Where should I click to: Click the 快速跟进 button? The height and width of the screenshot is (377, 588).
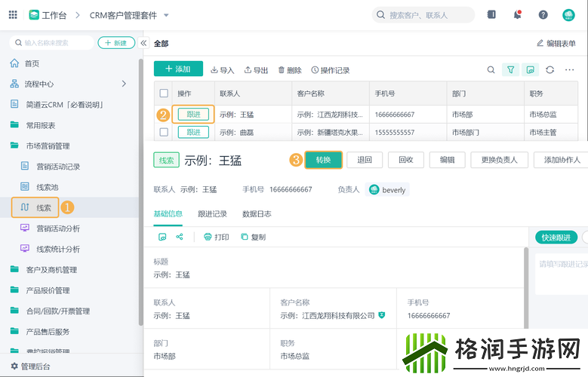(x=556, y=238)
